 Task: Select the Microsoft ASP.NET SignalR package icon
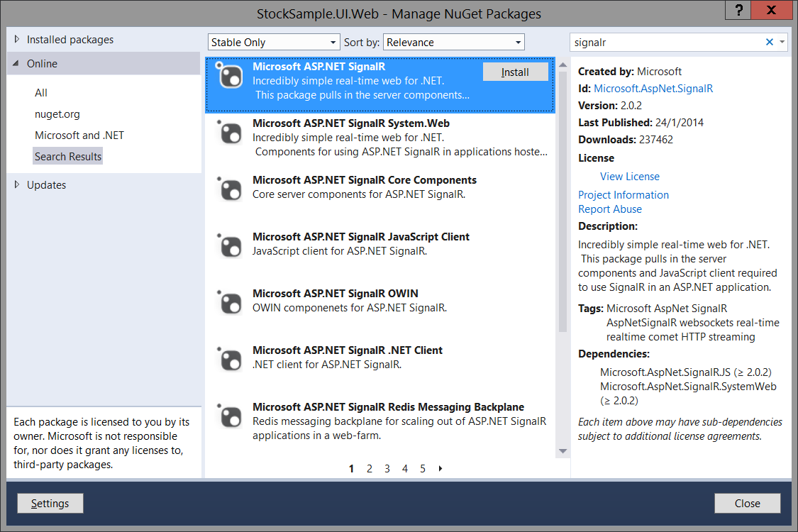(x=230, y=78)
